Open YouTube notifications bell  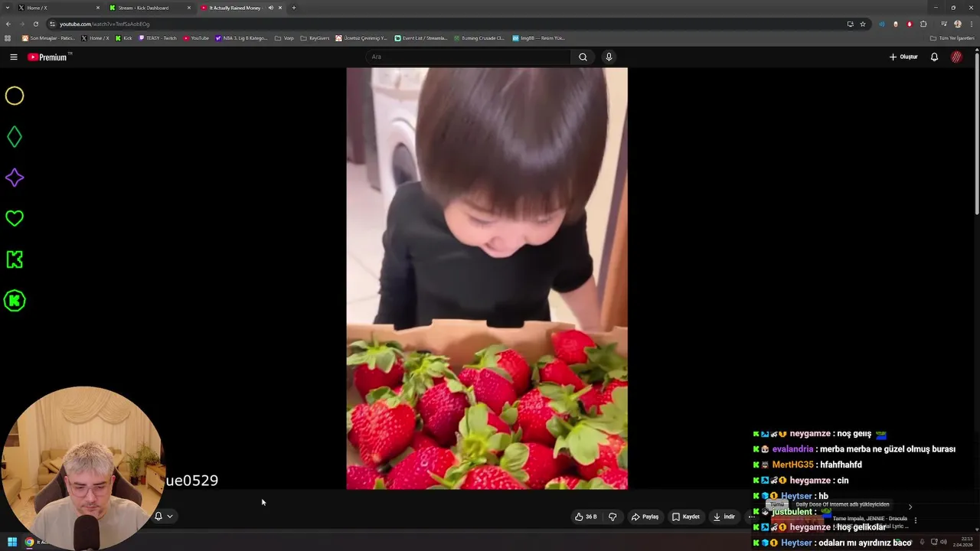tap(934, 57)
